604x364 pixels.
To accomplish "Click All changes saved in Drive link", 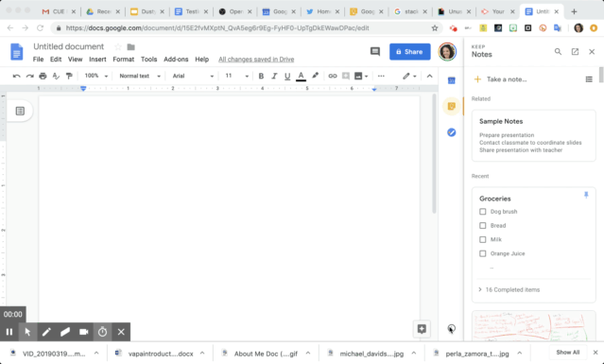I will (x=256, y=60).
